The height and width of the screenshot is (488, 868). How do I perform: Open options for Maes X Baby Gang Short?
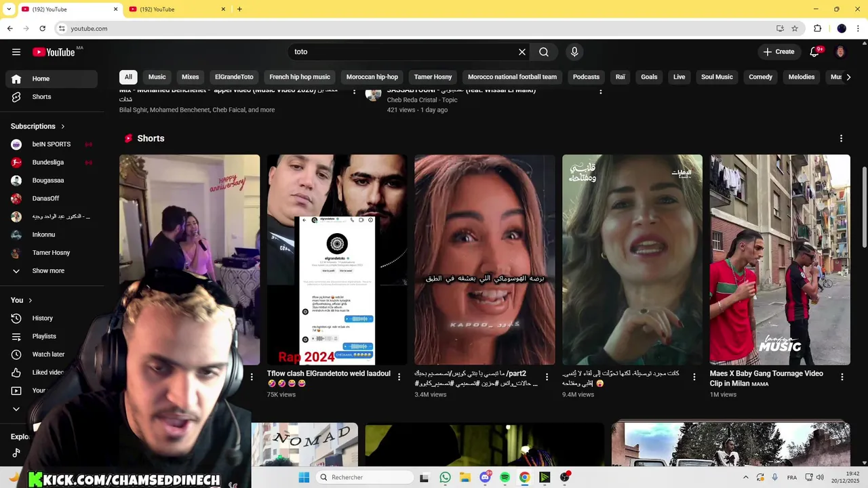(x=842, y=377)
